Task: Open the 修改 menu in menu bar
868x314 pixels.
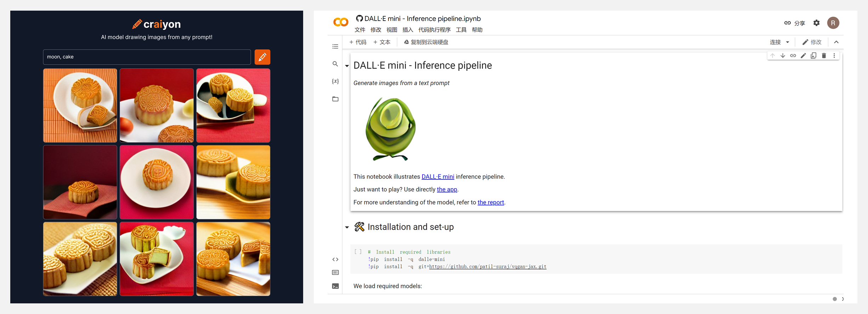Action: click(x=376, y=30)
